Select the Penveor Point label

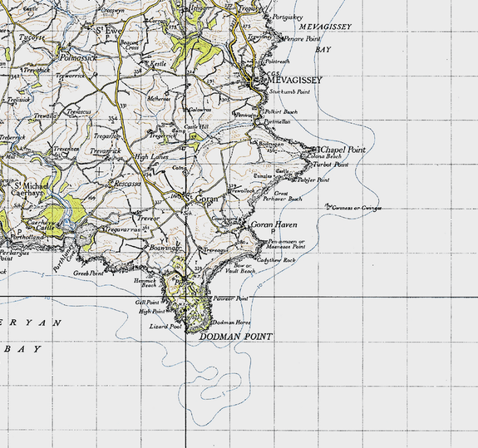(x=230, y=298)
